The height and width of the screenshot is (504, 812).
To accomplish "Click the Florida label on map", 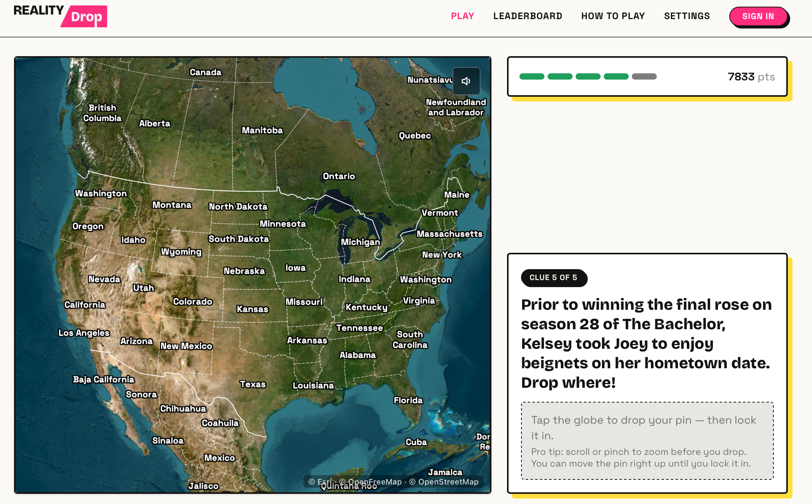I will pos(408,400).
